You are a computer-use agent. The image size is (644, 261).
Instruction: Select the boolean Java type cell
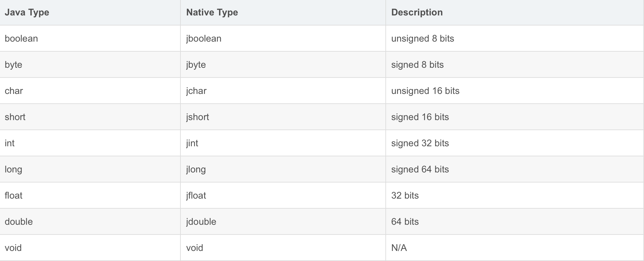coord(21,39)
